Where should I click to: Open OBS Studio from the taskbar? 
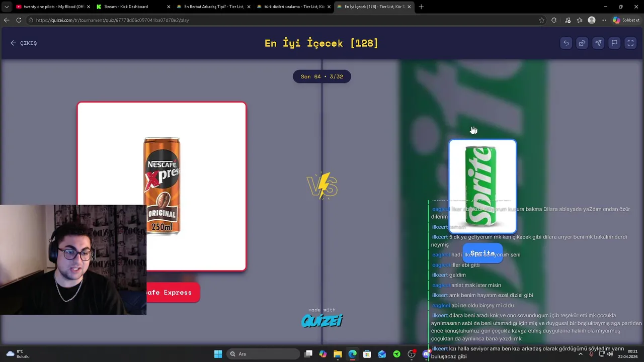coord(412,354)
